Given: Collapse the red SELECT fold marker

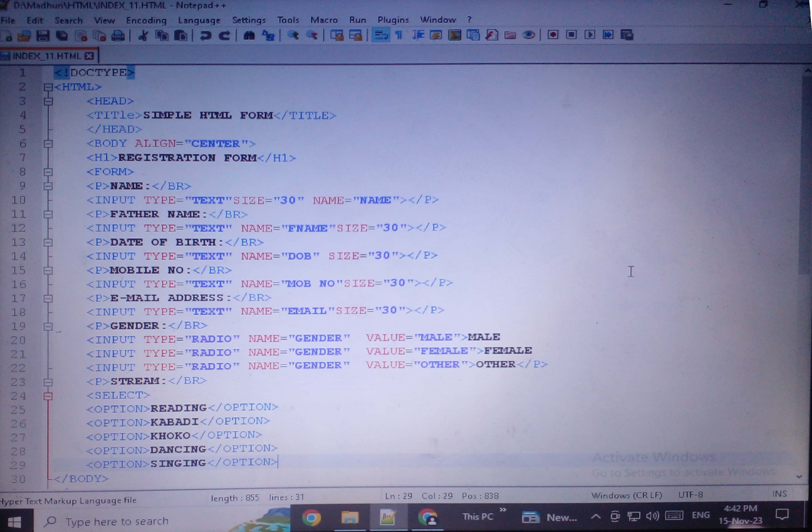Looking at the screenshot, I should (x=48, y=396).
